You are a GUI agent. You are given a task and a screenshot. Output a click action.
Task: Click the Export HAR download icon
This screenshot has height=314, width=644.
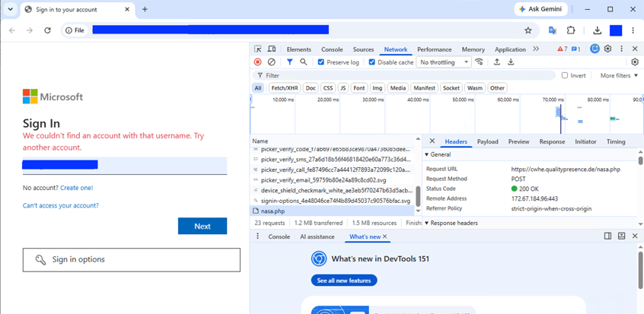point(511,62)
